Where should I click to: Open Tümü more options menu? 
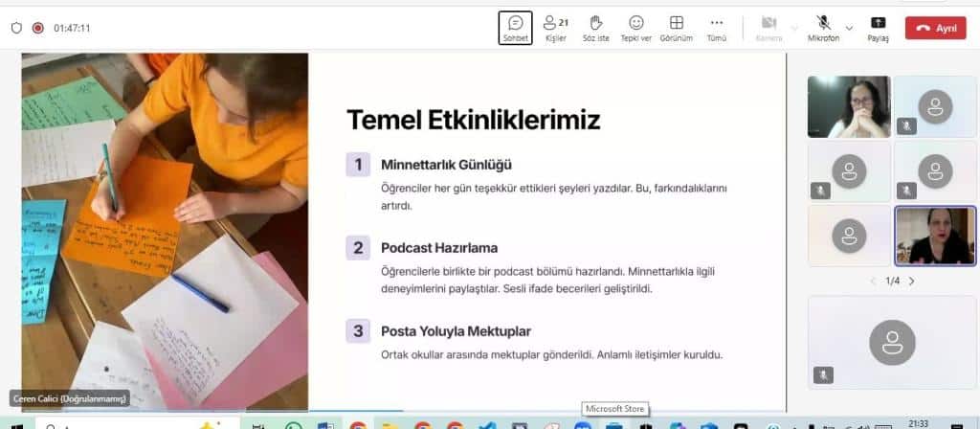(x=716, y=27)
